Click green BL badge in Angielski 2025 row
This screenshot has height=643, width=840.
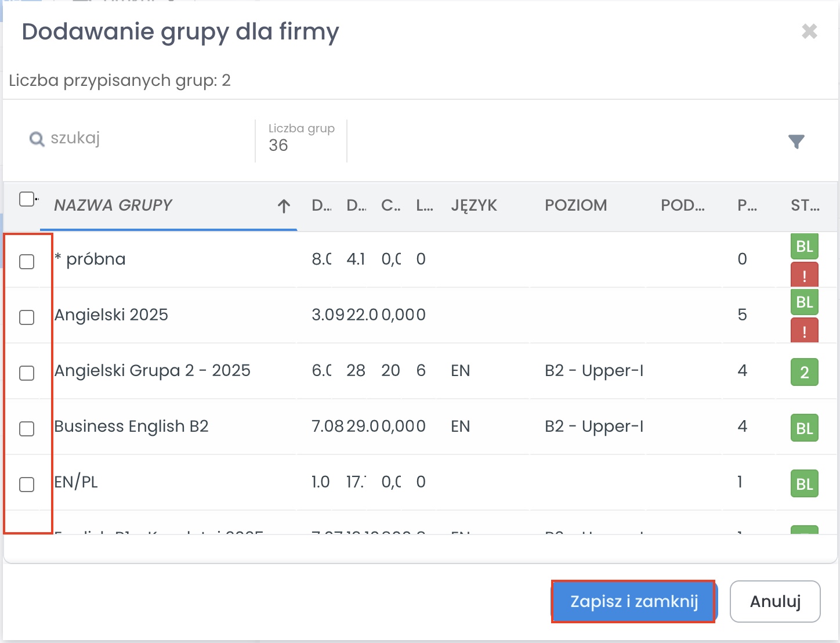coord(804,302)
